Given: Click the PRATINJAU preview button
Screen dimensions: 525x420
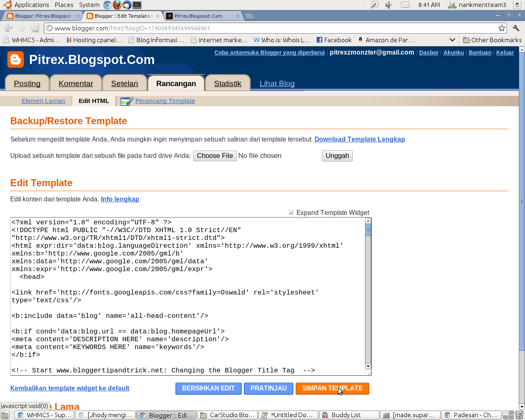Looking at the screenshot, I should 269,388.
